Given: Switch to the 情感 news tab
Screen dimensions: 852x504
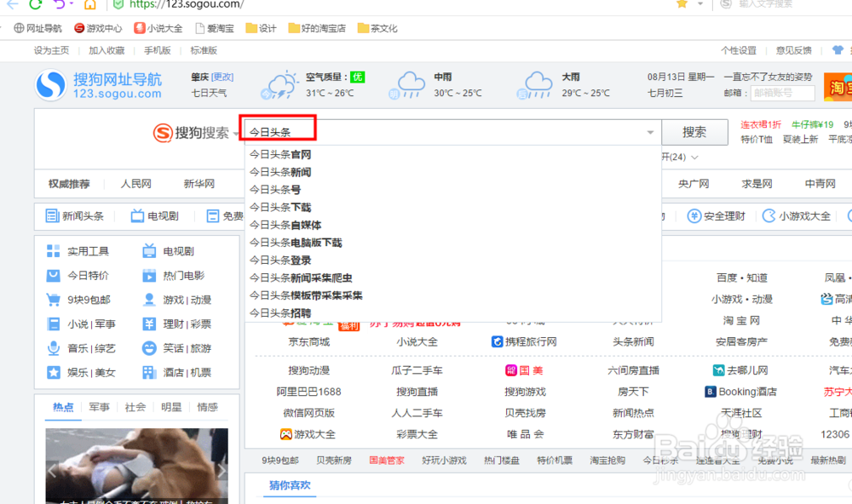Looking at the screenshot, I should 207,407.
